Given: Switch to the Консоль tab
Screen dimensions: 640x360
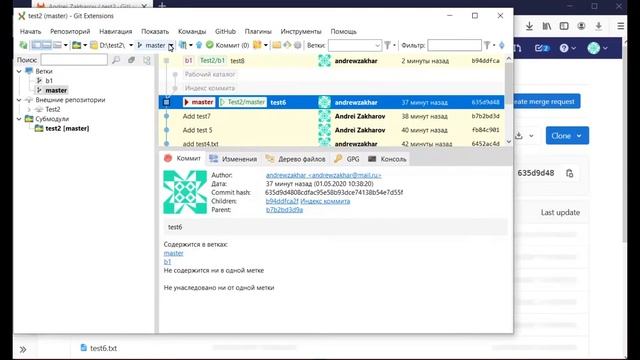Looking at the screenshot, I should pyautogui.click(x=387, y=159).
